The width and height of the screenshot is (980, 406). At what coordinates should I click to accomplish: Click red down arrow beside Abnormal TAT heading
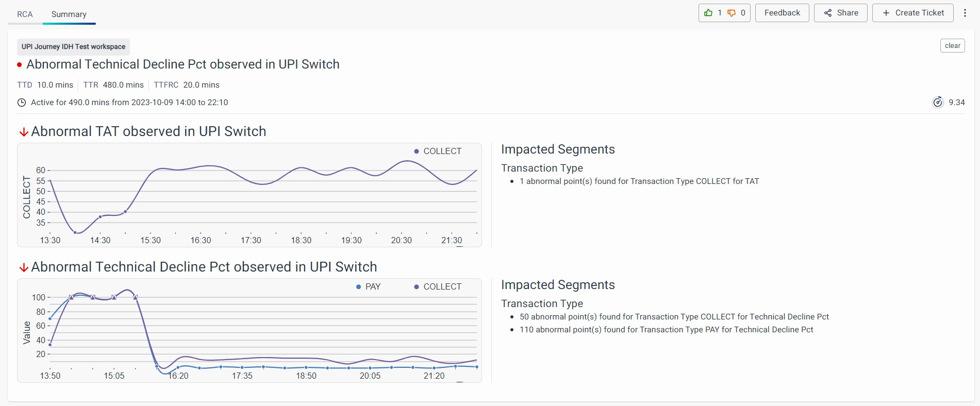point(24,132)
